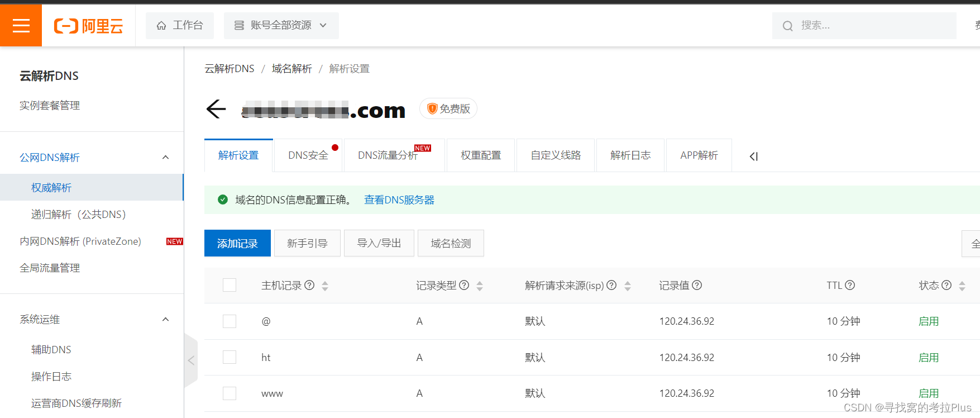Toggle the select-all checkbox in table header
Screen dimensions: 980x418
click(230, 285)
